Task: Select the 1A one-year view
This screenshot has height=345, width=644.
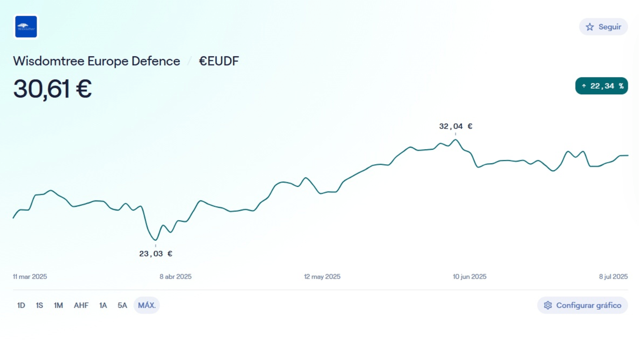Action: (103, 305)
